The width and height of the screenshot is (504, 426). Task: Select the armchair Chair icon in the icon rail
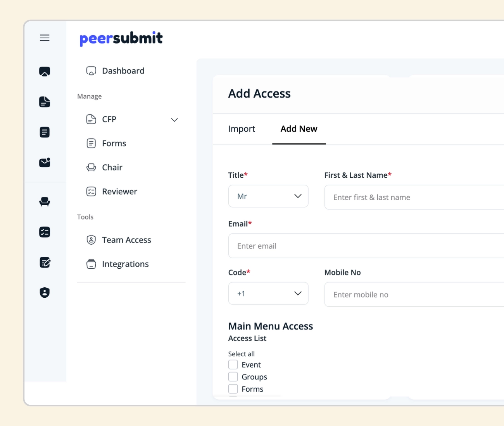click(x=45, y=202)
